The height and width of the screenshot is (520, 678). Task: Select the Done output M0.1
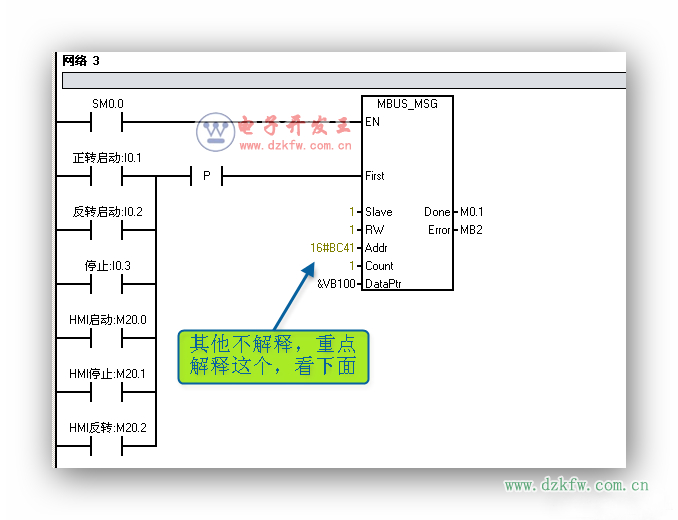click(470, 212)
